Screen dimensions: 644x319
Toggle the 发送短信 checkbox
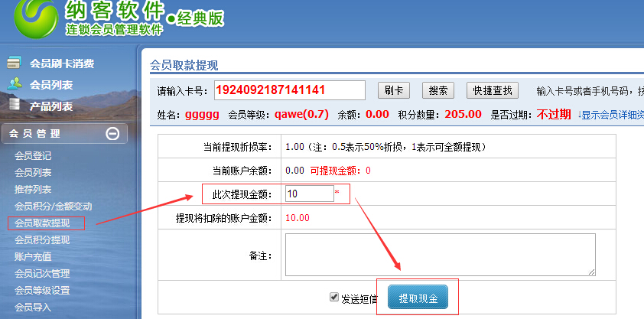coord(334,298)
